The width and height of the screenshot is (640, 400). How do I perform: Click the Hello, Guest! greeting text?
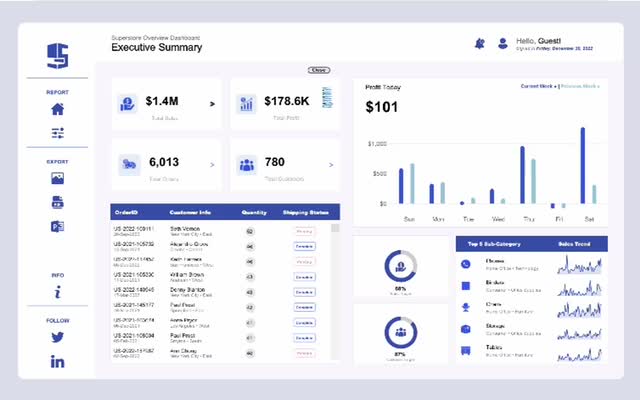coord(538,41)
